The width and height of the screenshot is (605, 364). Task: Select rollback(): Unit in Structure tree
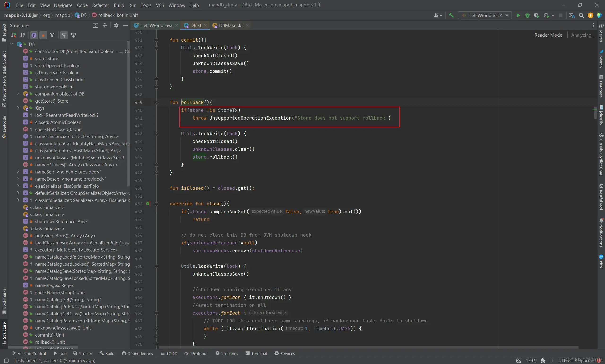tap(50, 342)
